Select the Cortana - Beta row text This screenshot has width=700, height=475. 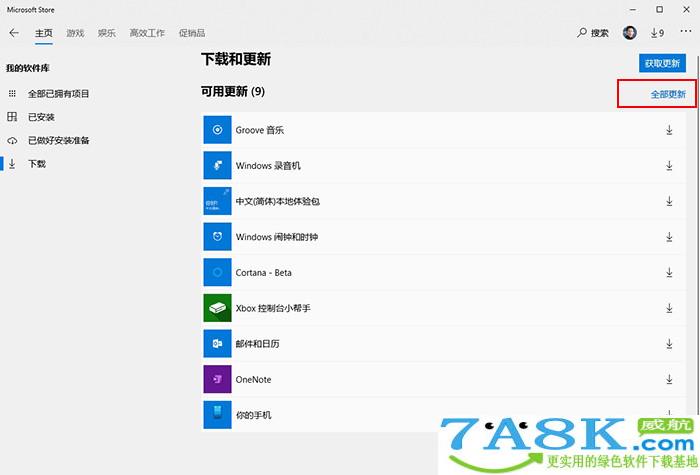[263, 272]
